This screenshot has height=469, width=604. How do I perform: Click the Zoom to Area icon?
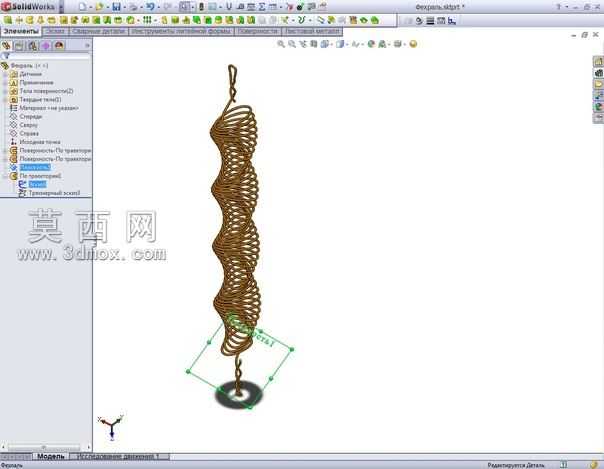pos(292,44)
